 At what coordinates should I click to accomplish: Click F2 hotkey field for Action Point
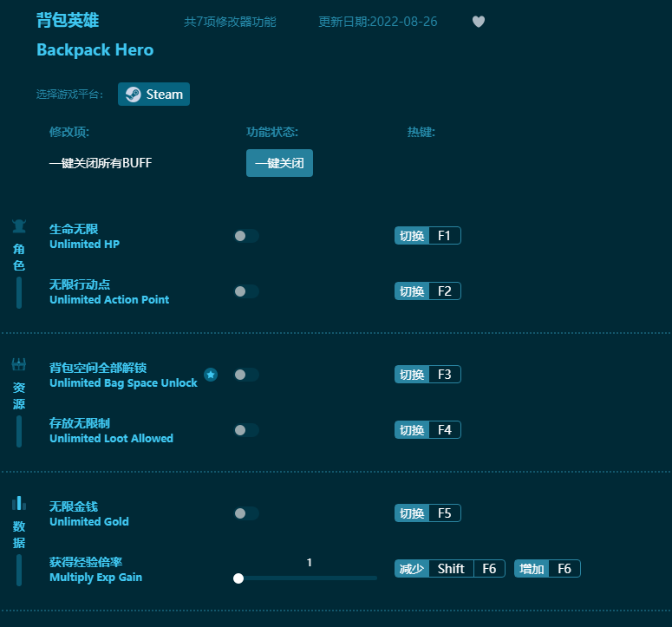(445, 291)
